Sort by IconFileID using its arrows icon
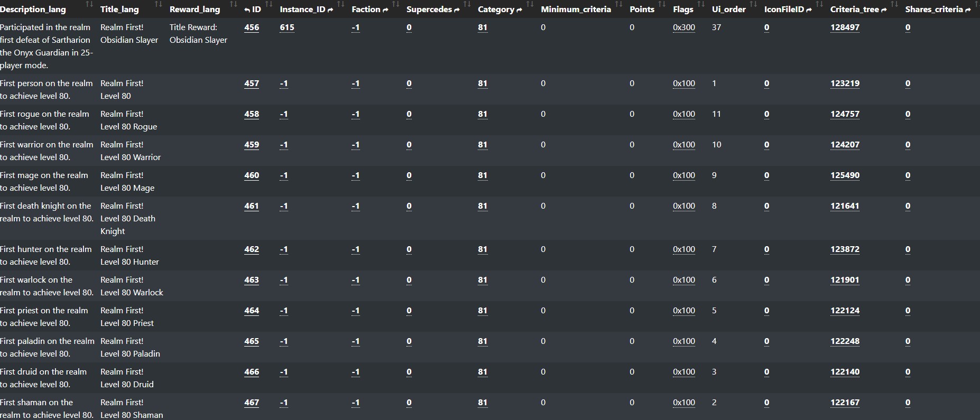980x420 pixels. (x=819, y=5)
